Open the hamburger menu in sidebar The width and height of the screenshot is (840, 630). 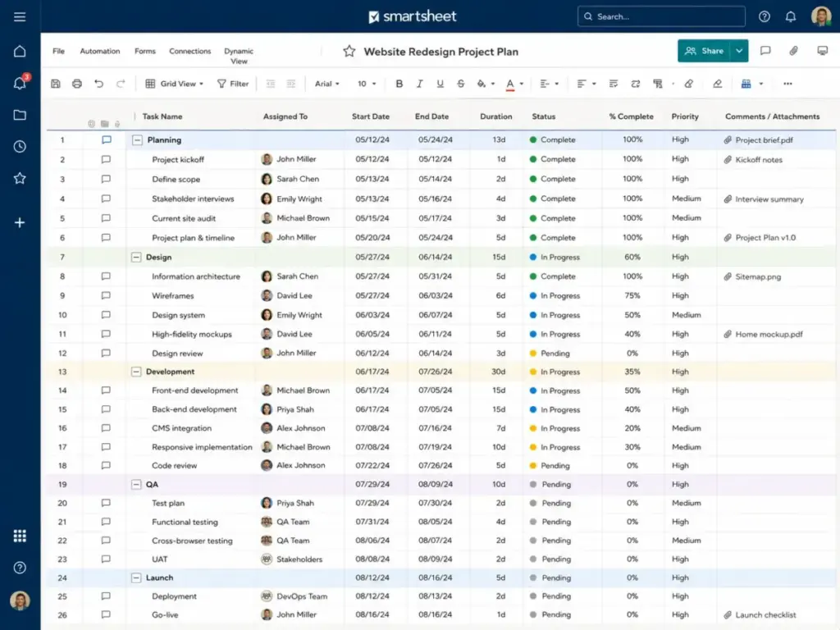pyautogui.click(x=20, y=16)
